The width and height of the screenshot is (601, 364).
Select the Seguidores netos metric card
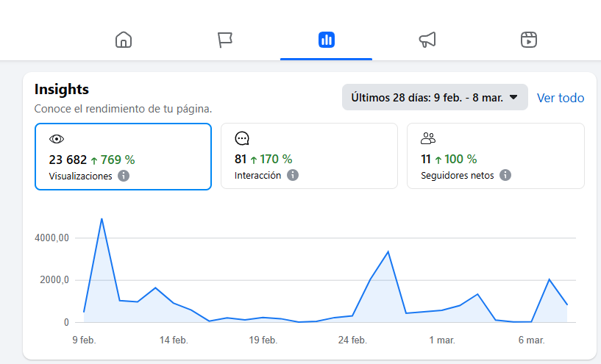point(496,156)
